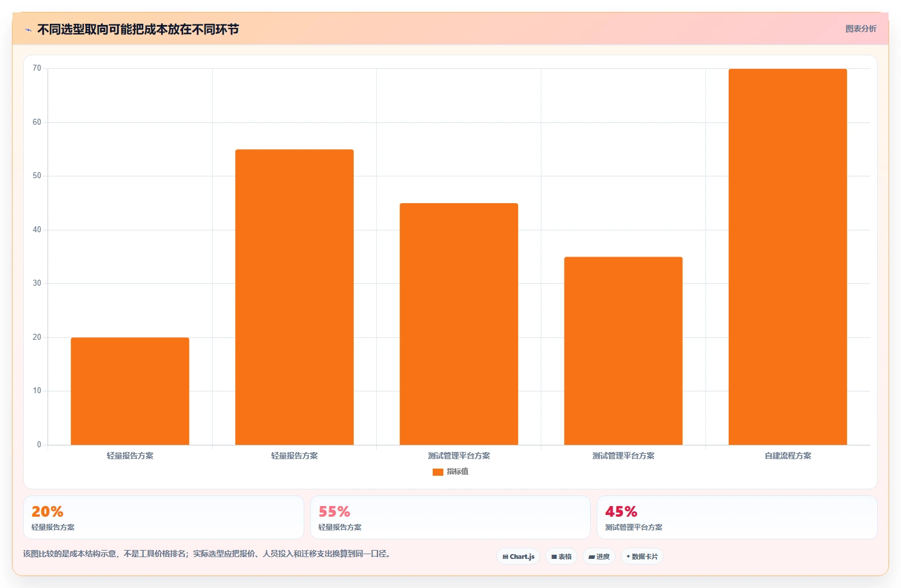Click the 数据卡片 tag chip
901x588 pixels.
642,557
